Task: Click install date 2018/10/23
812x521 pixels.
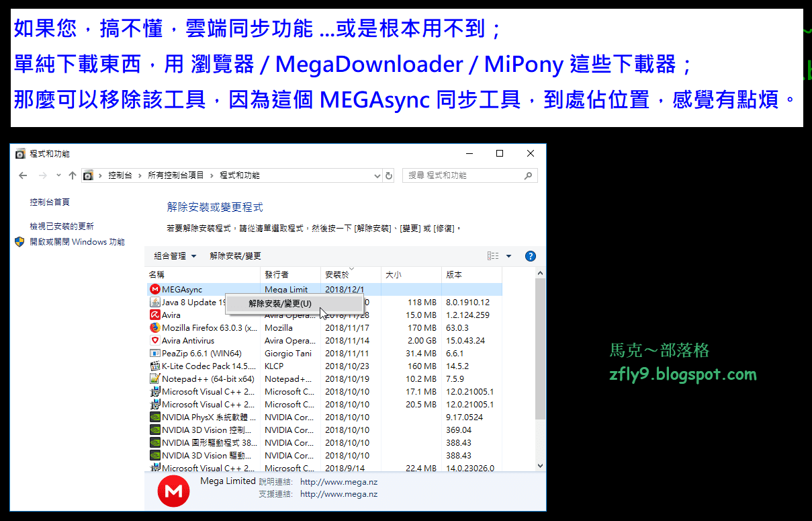Action: [x=347, y=366]
